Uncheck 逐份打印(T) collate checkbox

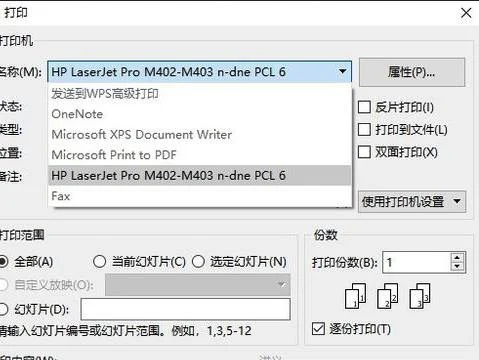coord(318,329)
